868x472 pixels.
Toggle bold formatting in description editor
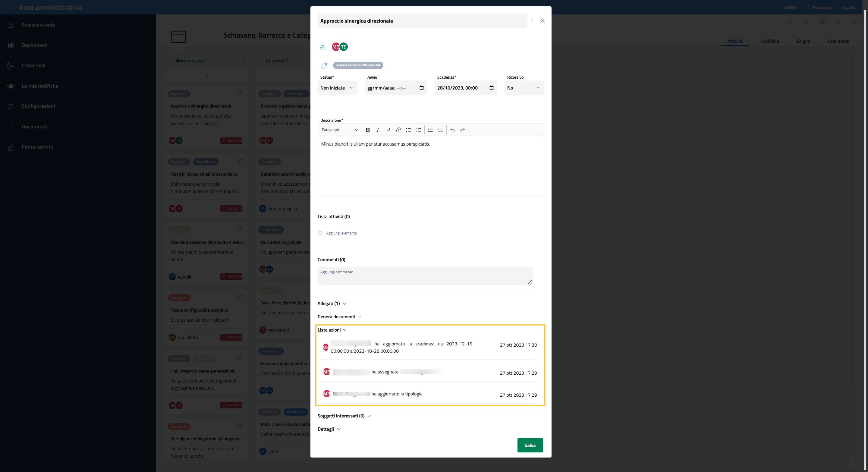coord(368,130)
